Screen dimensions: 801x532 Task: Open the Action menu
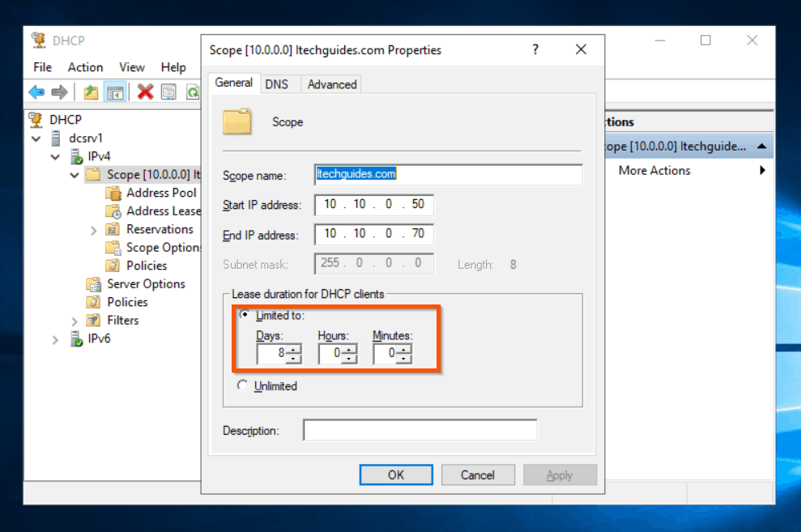pos(85,67)
